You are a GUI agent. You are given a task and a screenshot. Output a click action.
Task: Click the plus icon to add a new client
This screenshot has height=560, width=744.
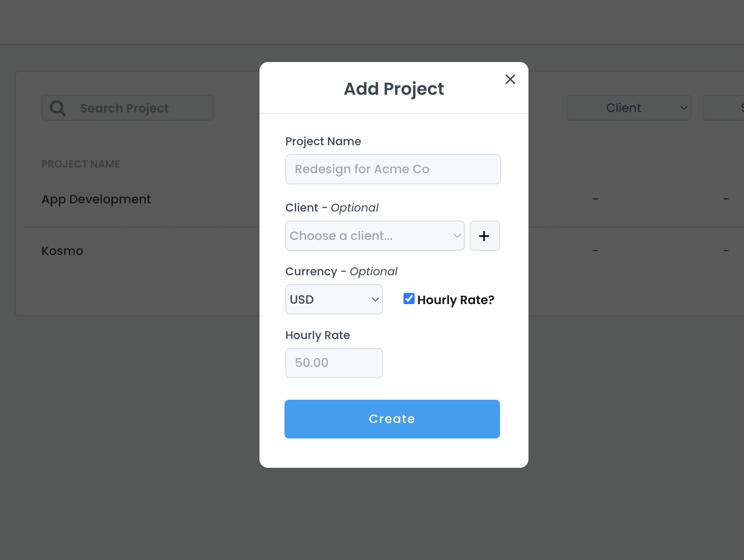tap(485, 236)
